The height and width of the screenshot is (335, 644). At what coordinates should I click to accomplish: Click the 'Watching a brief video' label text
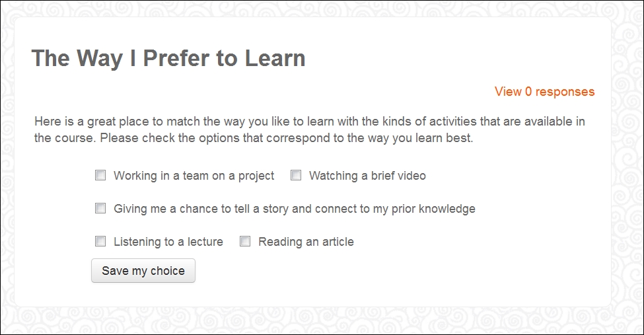[x=367, y=176]
